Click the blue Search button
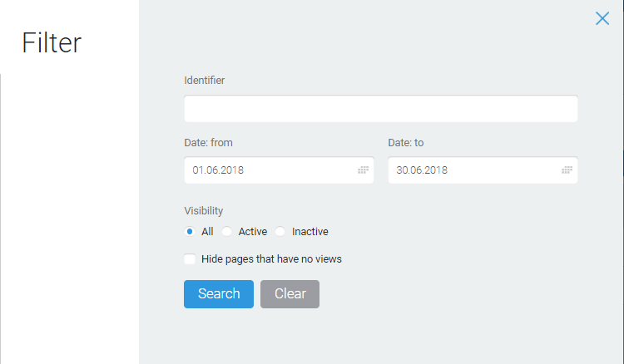Image resolution: width=624 pixels, height=364 pixels. coord(219,294)
